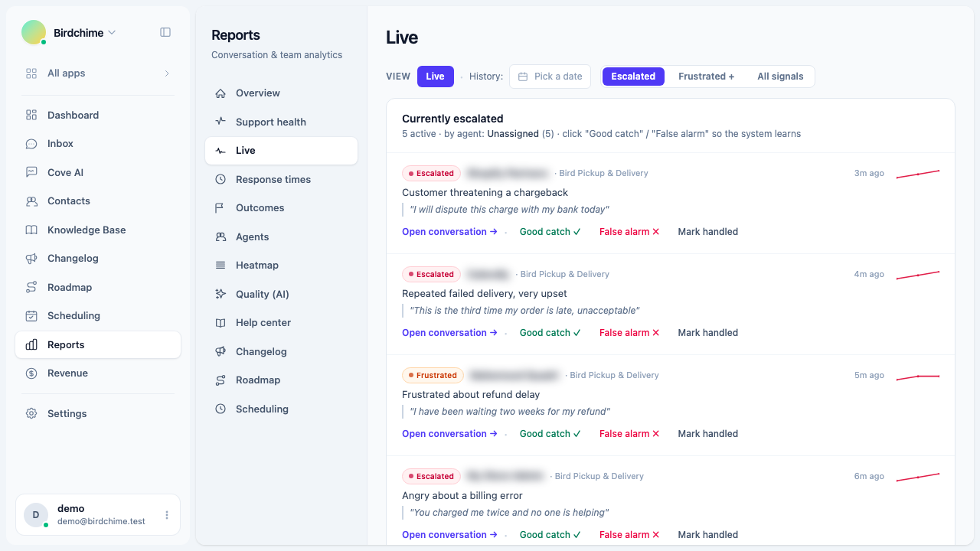Viewport: 980px width, 551px height.
Task: Click the Response times clock icon
Action: [220, 179]
